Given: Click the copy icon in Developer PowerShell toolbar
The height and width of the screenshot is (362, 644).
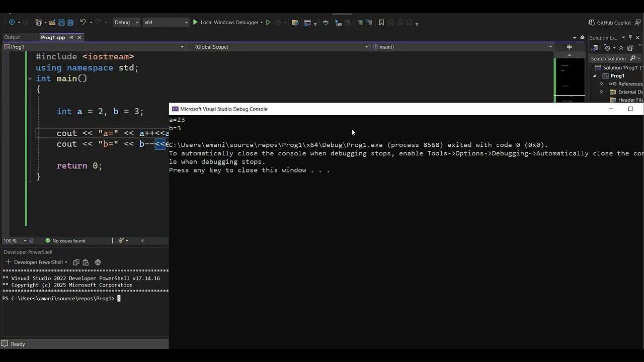Looking at the screenshot, I should pyautogui.click(x=76, y=262).
